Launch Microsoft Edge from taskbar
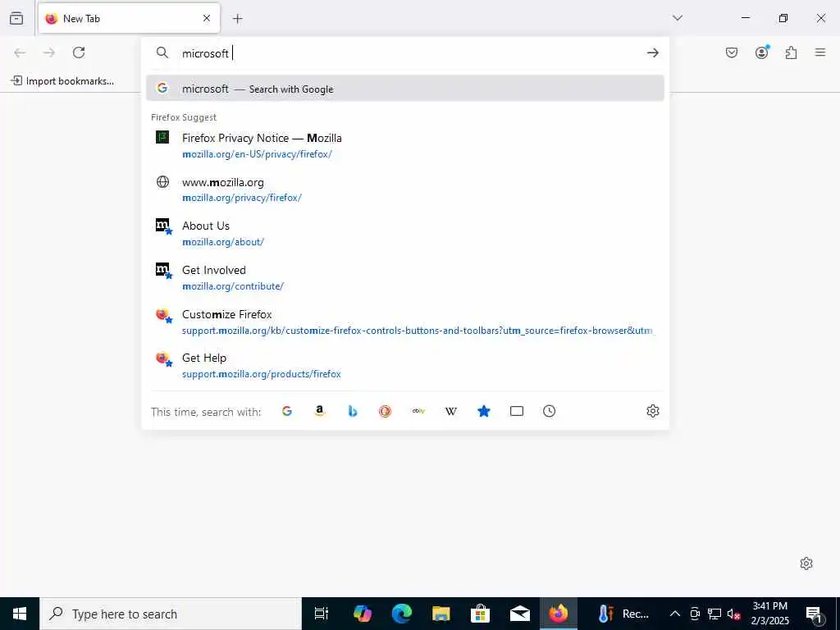This screenshot has height=630, width=840. pos(401,614)
